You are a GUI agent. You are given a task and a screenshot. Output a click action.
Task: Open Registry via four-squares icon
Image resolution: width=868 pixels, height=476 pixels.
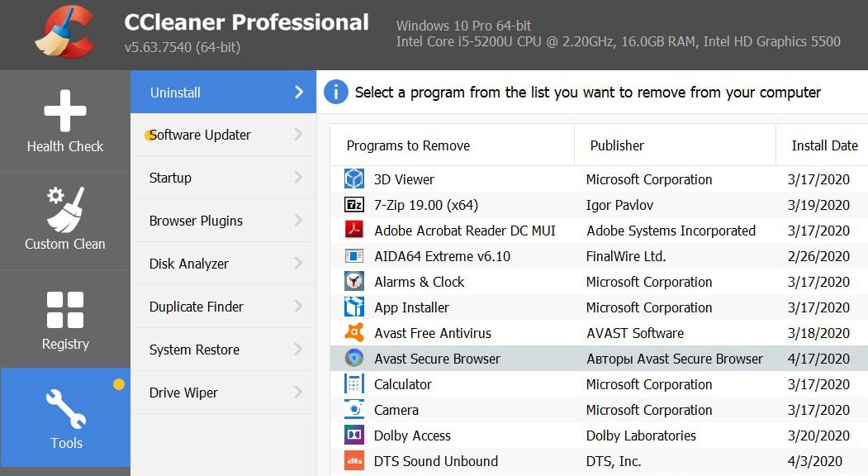coord(65,310)
